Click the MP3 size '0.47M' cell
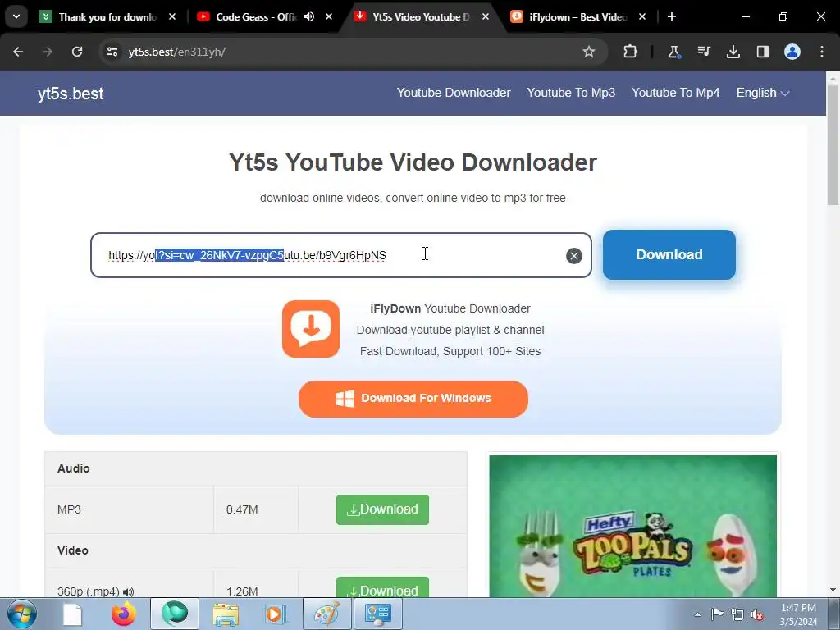Viewport: 840px width, 630px height. (242, 509)
